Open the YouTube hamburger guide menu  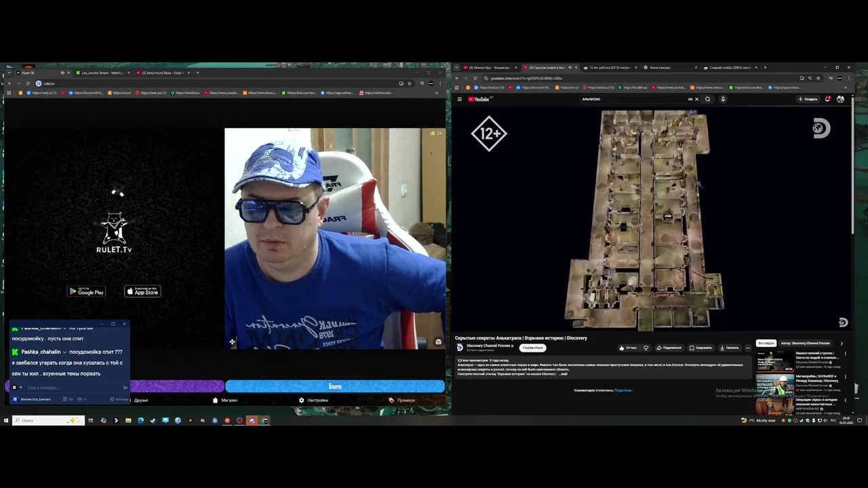[459, 99]
